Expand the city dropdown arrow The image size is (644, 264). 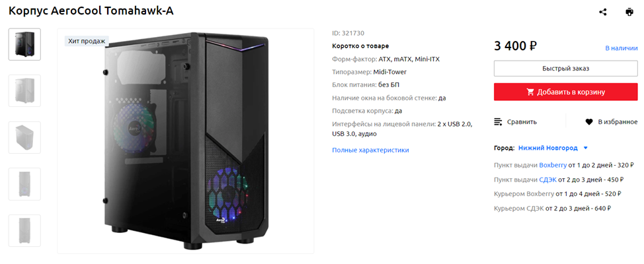point(585,148)
